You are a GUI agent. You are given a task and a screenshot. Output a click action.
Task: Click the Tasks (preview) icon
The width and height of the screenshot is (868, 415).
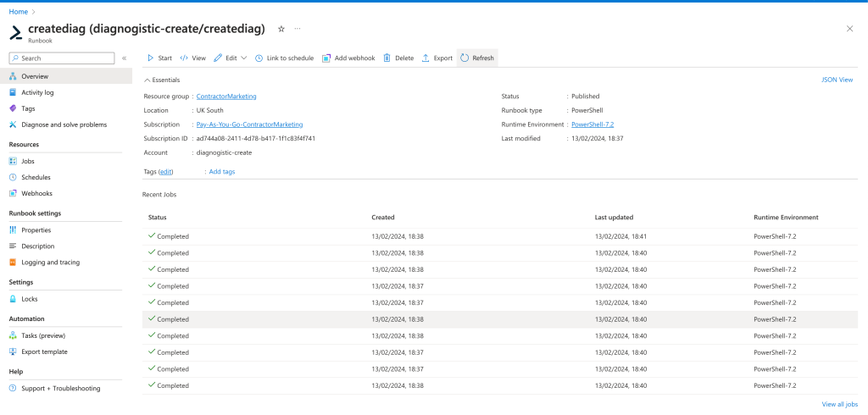[x=14, y=335]
